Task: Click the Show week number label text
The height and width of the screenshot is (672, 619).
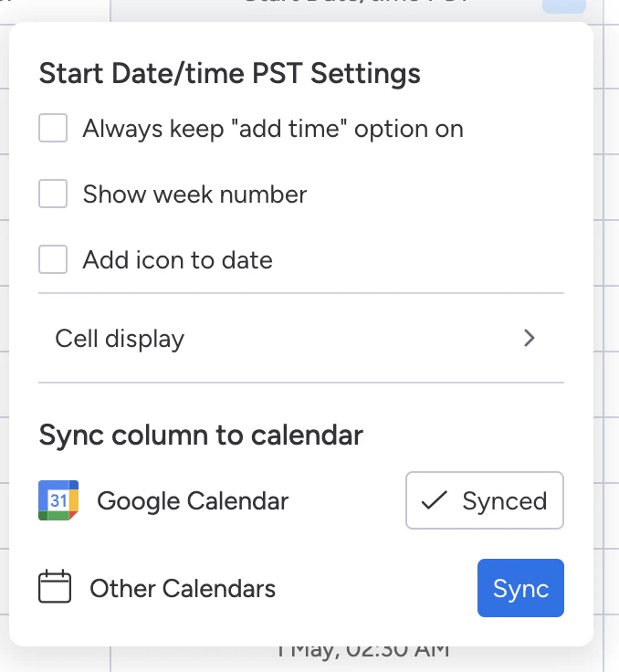Action: point(194,194)
